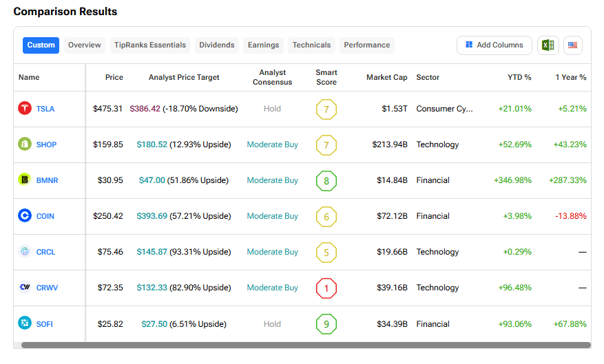Click SOFI price $25.82
Screen dimensions: 604x364
tap(110, 324)
